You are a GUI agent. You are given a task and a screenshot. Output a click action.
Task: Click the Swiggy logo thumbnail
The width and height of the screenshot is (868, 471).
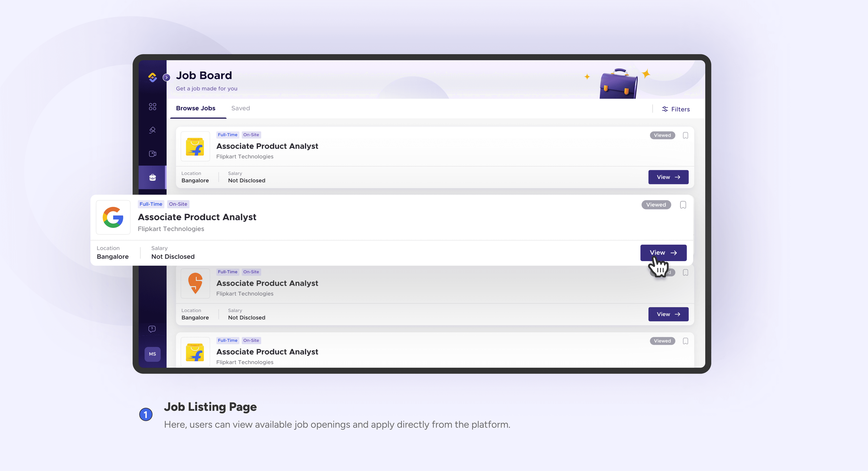(x=195, y=283)
